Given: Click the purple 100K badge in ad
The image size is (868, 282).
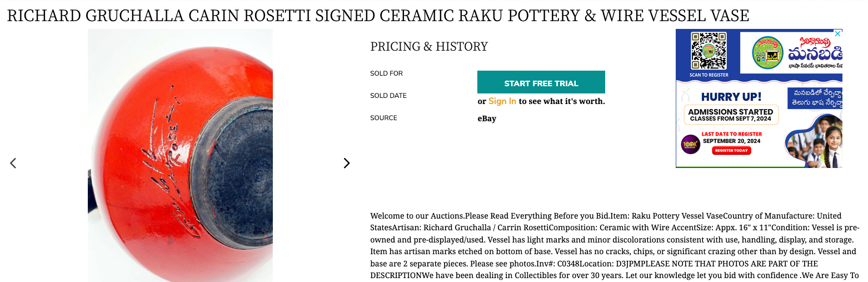Looking at the screenshot, I should [690, 145].
